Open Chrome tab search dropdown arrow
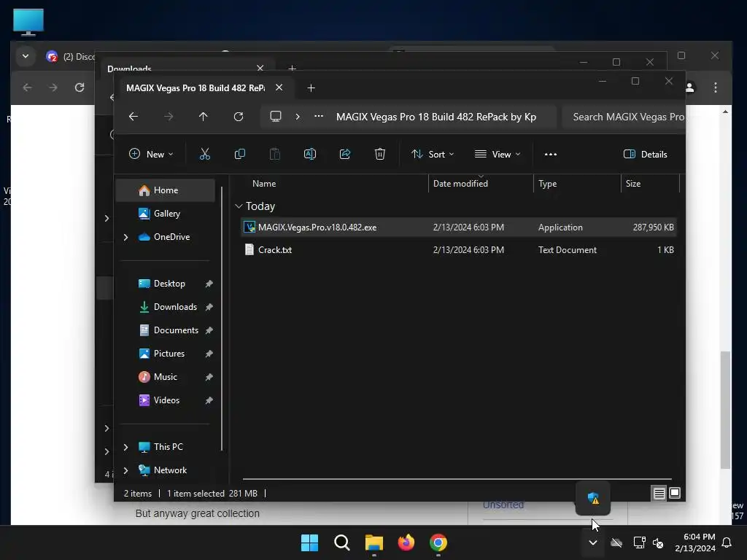This screenshot has width=747, height=560. (x=26, y=56)
